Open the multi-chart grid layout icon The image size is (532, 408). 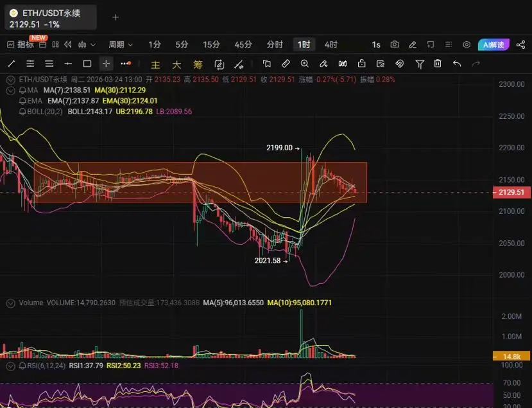(55, 44)
